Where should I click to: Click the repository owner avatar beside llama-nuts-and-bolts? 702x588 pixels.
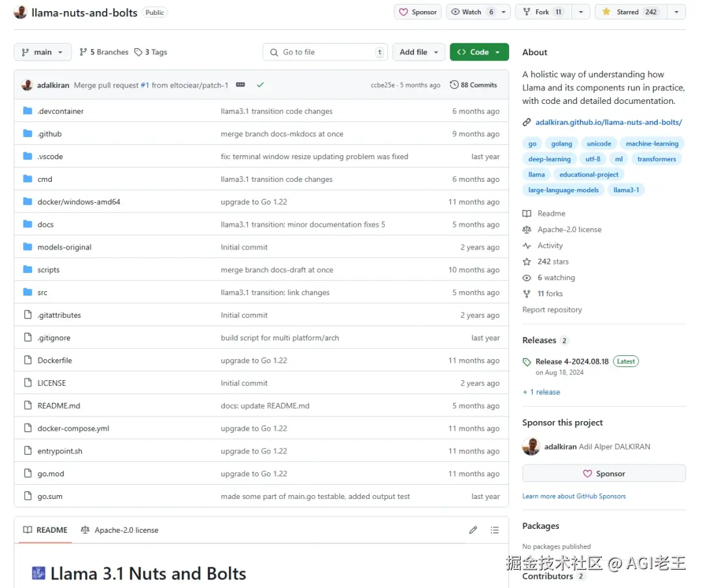pos(20,12)
